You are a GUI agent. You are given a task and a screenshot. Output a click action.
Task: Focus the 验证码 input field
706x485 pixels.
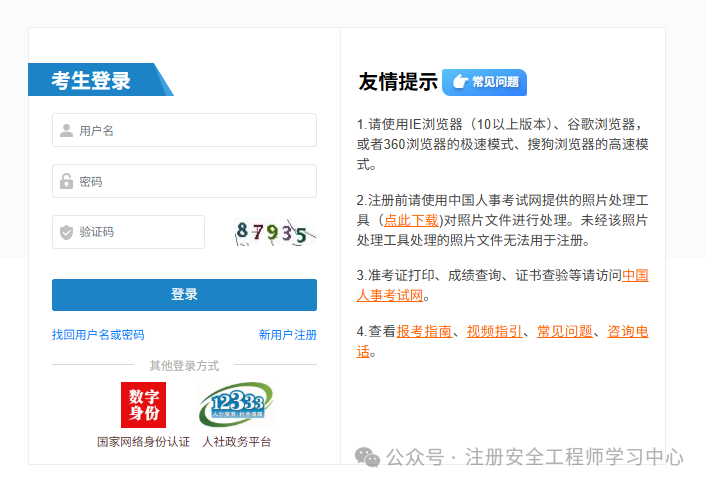coord(128,232)
